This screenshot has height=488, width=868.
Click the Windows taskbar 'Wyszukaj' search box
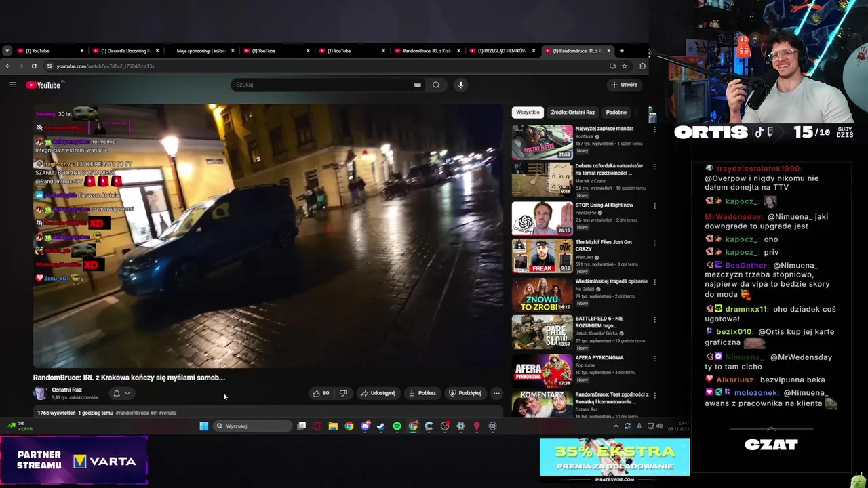point(252,426)
